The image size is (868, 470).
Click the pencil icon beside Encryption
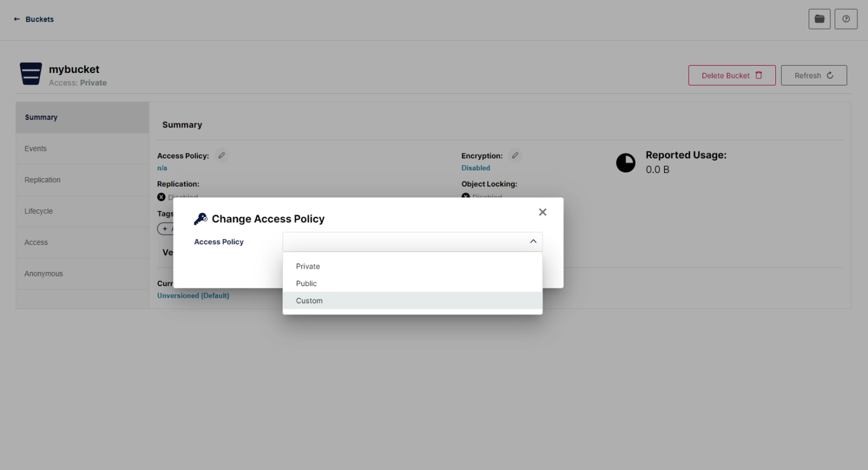pyautogui.click(x=515, y=156)
